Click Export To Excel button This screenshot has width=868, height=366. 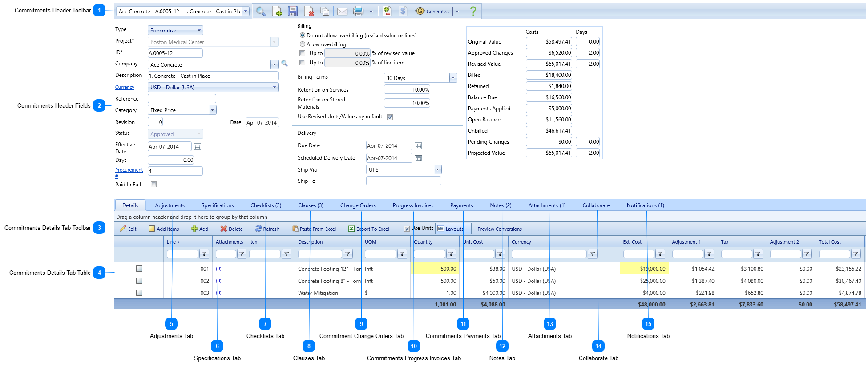(x=369, y=229)
